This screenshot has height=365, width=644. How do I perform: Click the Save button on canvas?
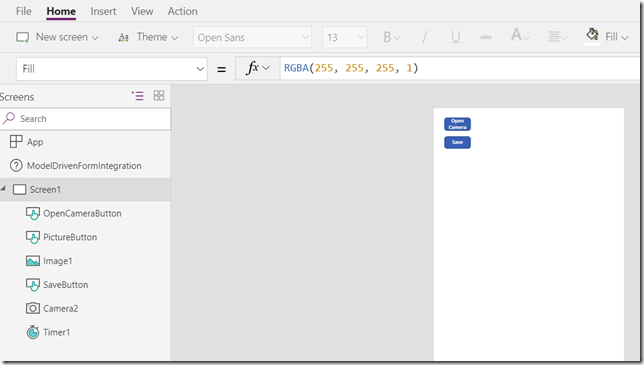(457, 142)
